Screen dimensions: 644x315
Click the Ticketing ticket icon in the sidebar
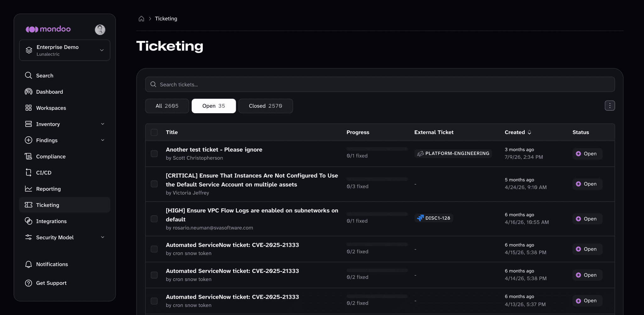(28, 205)
